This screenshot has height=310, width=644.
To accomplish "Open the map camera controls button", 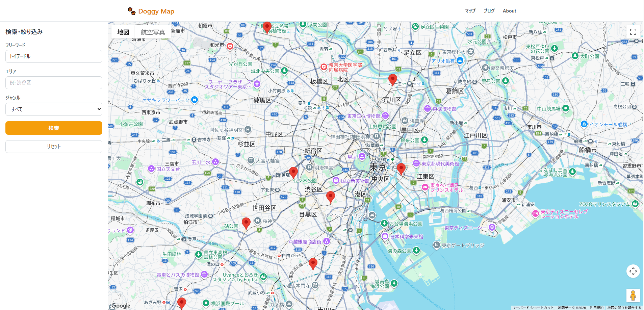I will click(633, 271).
